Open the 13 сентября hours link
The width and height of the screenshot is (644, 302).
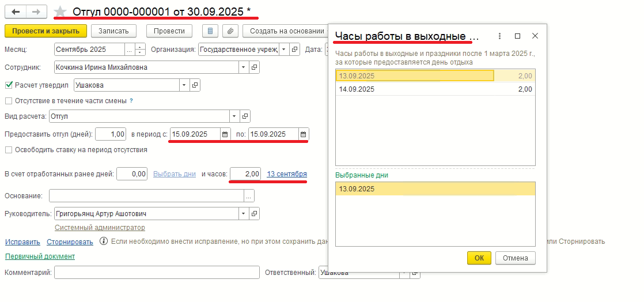[287, 174]
